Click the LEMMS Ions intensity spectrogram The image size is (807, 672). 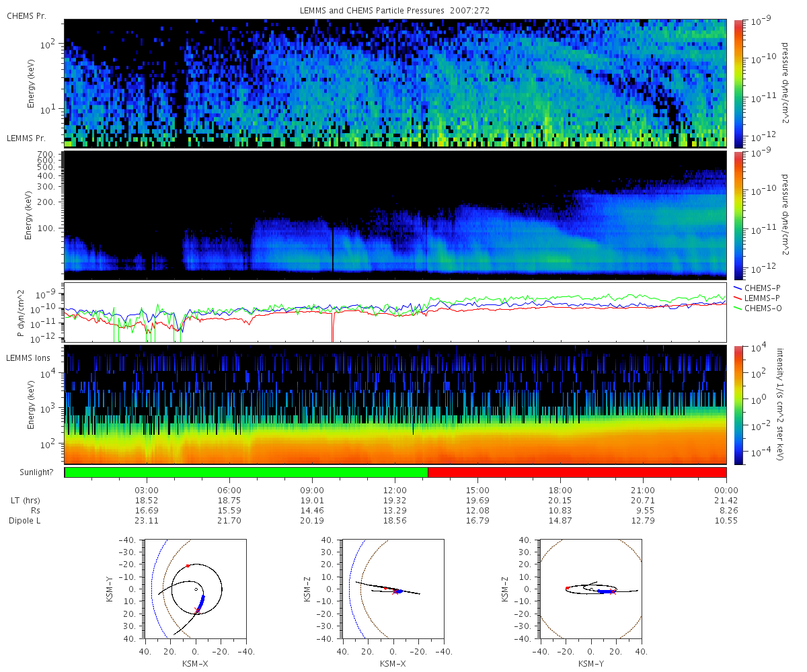[x=395, y=405]
